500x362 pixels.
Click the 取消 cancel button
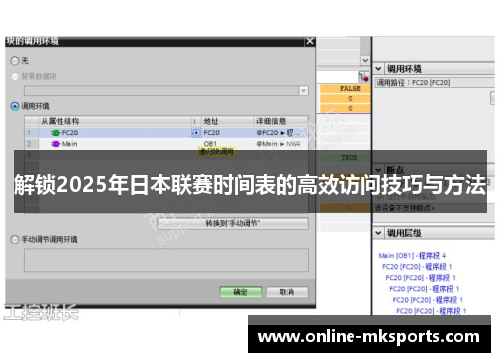pos(287,292)
